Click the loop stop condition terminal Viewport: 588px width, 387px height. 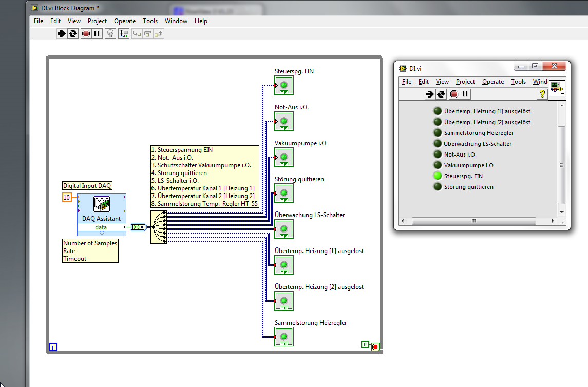point(375,347)
